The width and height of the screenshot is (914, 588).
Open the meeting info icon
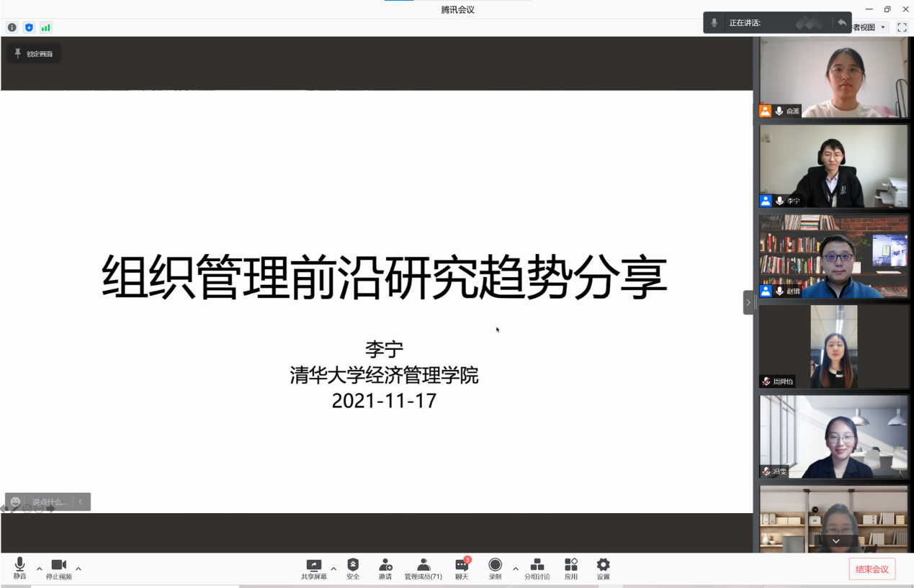[x=12, y=27]
